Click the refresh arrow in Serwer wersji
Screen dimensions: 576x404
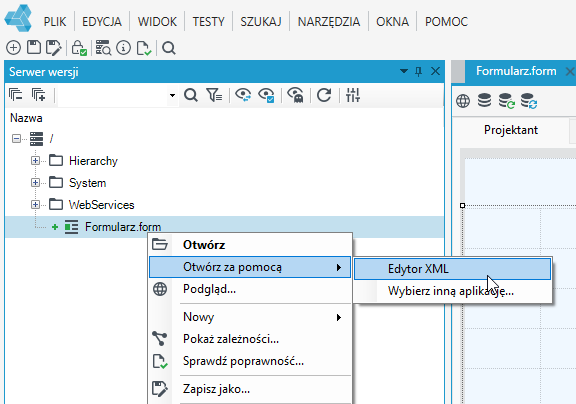[324, 95]
